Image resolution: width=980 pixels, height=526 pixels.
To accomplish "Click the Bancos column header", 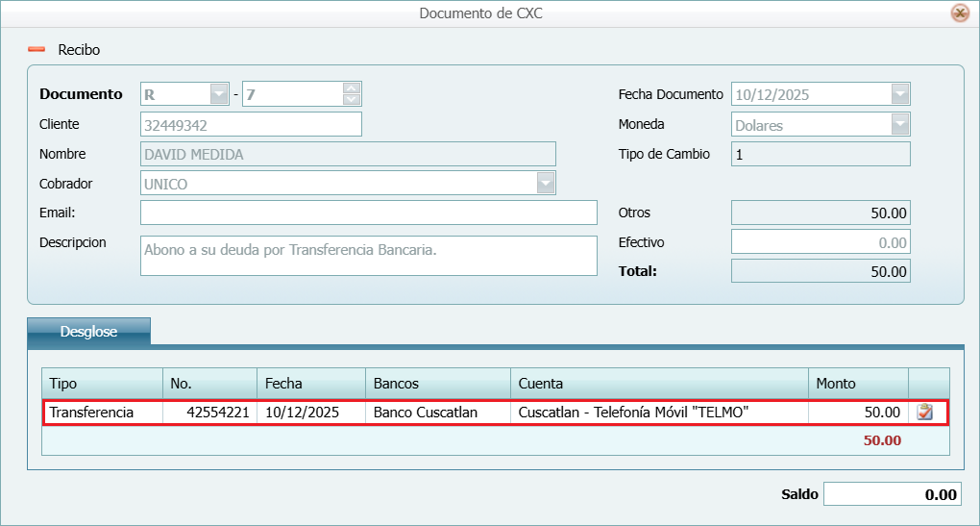I will [437, 383].
